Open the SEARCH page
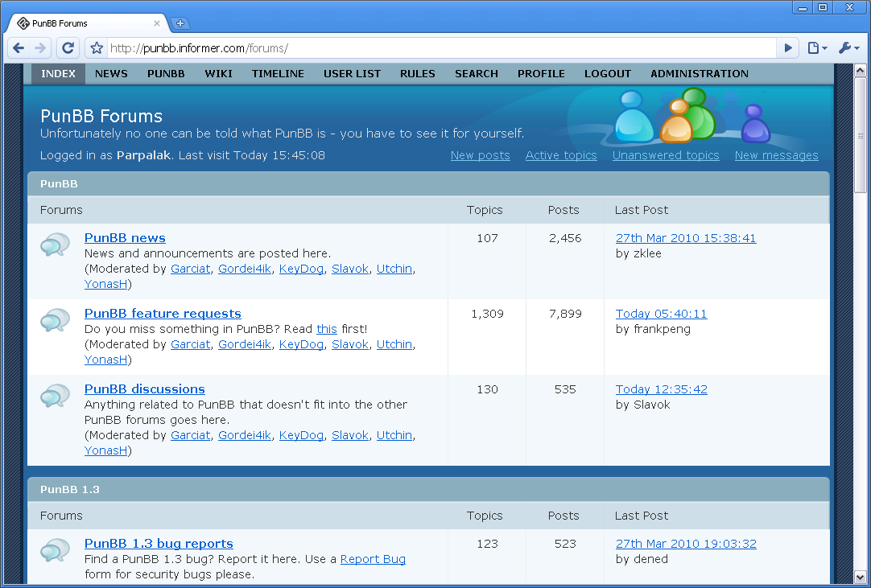The height and width of the screenshot is (588, 871). (477, 74)
